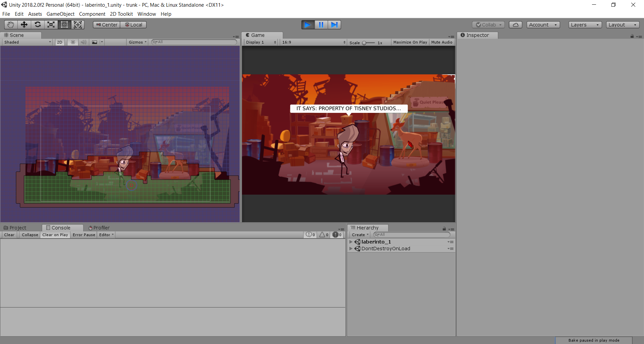Image resolution: width=644 pixels, height=344 pixels.
Task: Open the Gizmos dropdown
Action: (138, 42)
